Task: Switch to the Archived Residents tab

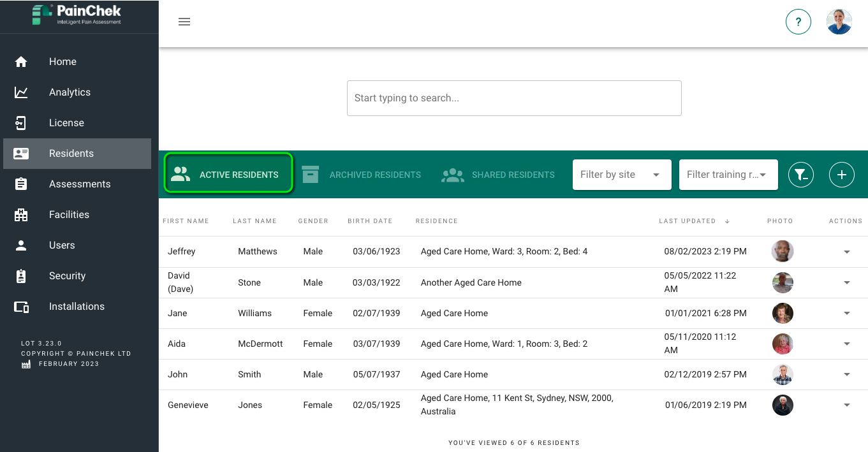Action: 362,175
